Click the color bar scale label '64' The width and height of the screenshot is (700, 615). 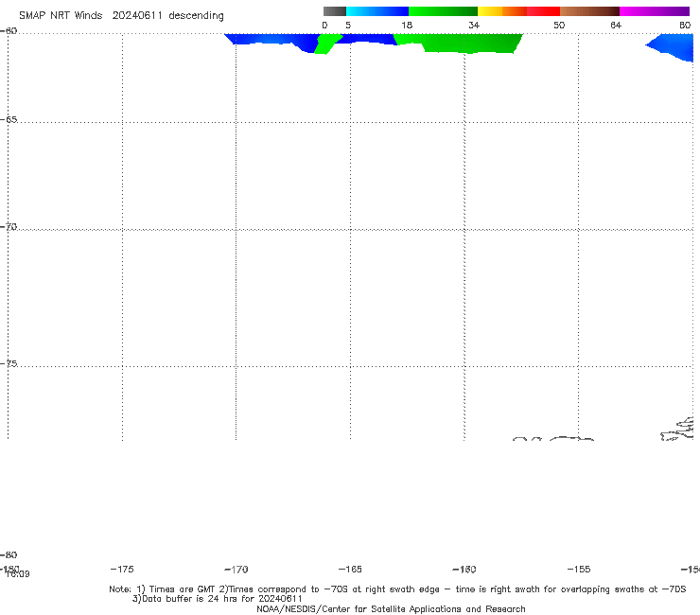(616, 26)
